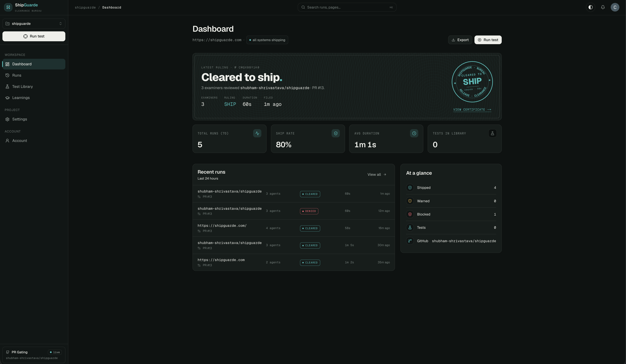Viewport: 626px width, 364px height.
Task: Click the Tests in Library flask icon
Action: (x=492, y=133)
